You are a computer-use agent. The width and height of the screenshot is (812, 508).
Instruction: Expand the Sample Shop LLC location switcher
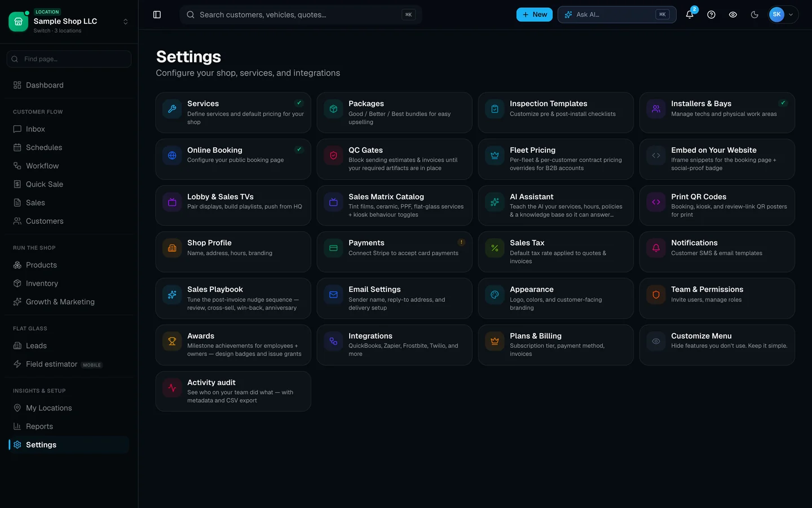click(125, 21)
